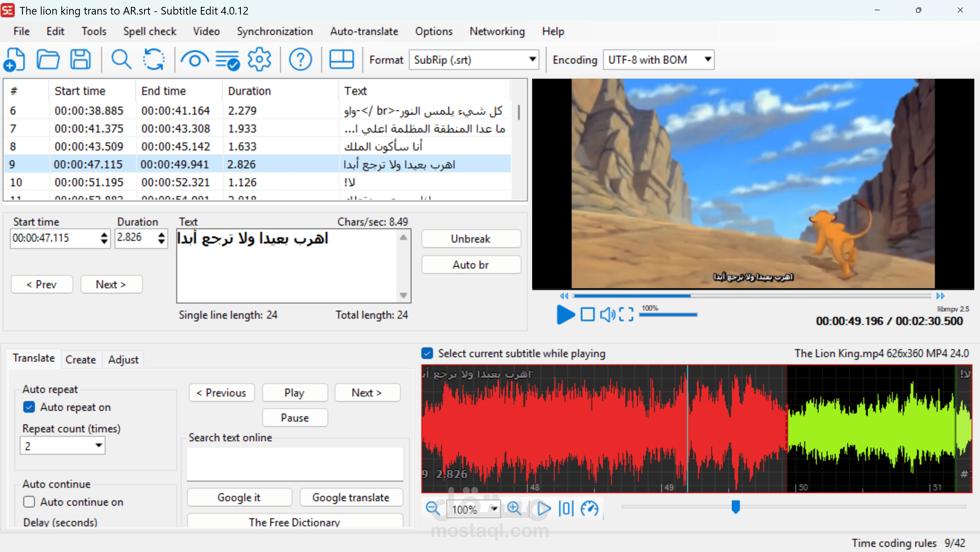Click Next > button below Start time
The width and height of the screenshot is (980, 552).
pyautogui.click(x=111, y=285)
